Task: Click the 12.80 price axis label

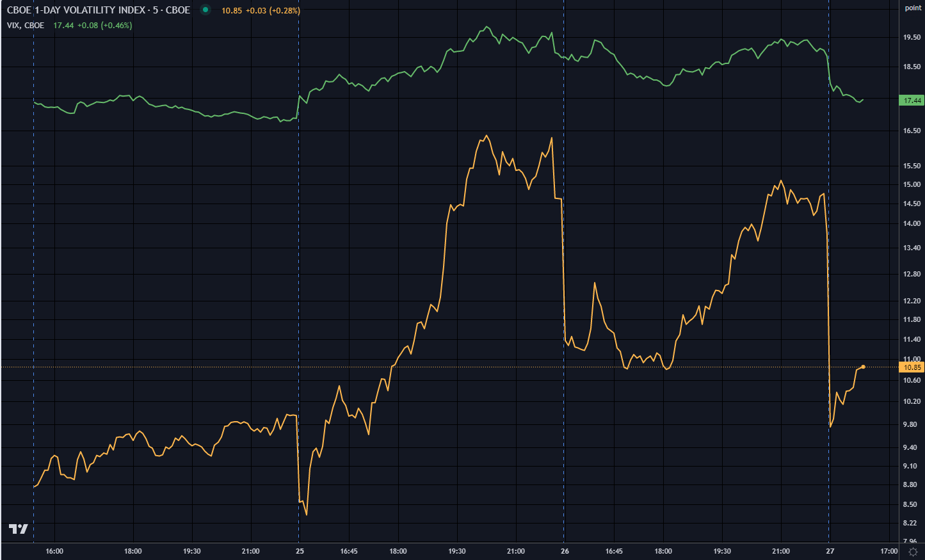Action: click(912, 274)
